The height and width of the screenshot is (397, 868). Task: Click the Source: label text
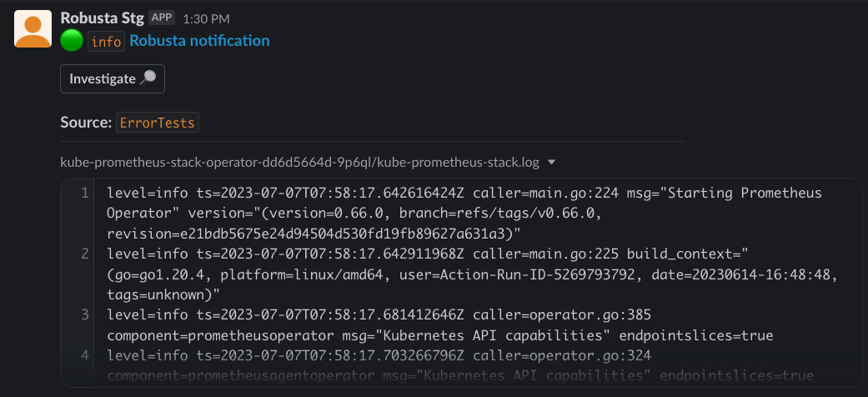[87, 123]
